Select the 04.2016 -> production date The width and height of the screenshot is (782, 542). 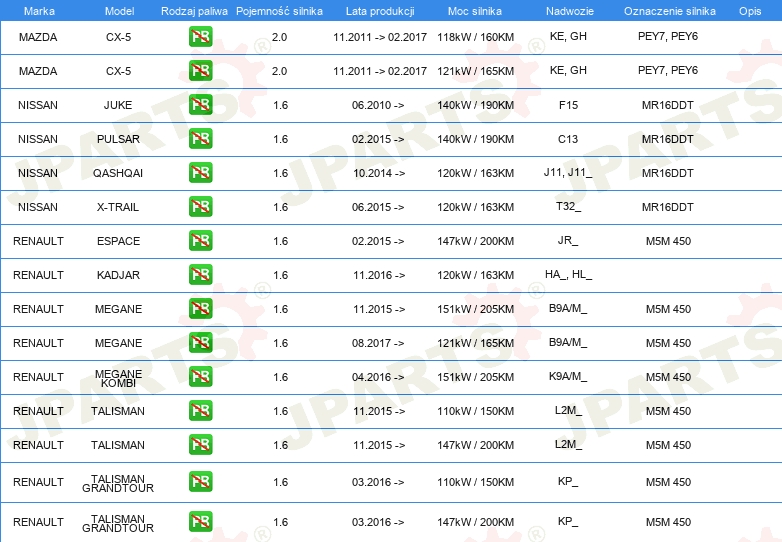378,377
